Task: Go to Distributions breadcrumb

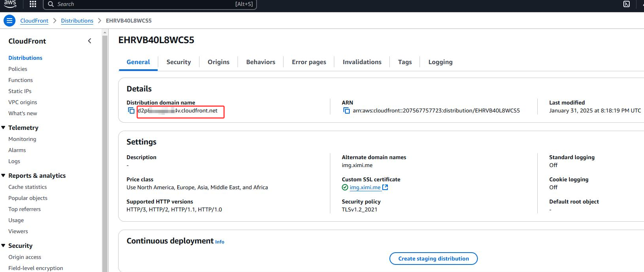Action: click(77, 21)
